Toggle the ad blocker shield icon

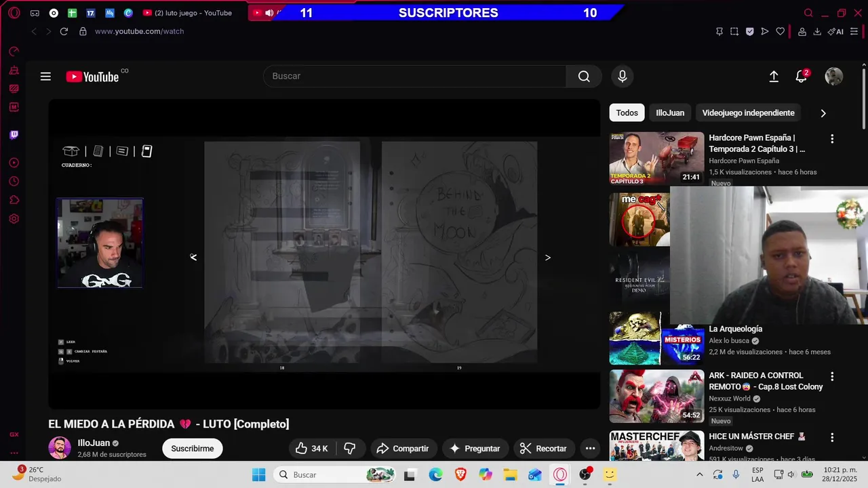(x=749, y=31)
